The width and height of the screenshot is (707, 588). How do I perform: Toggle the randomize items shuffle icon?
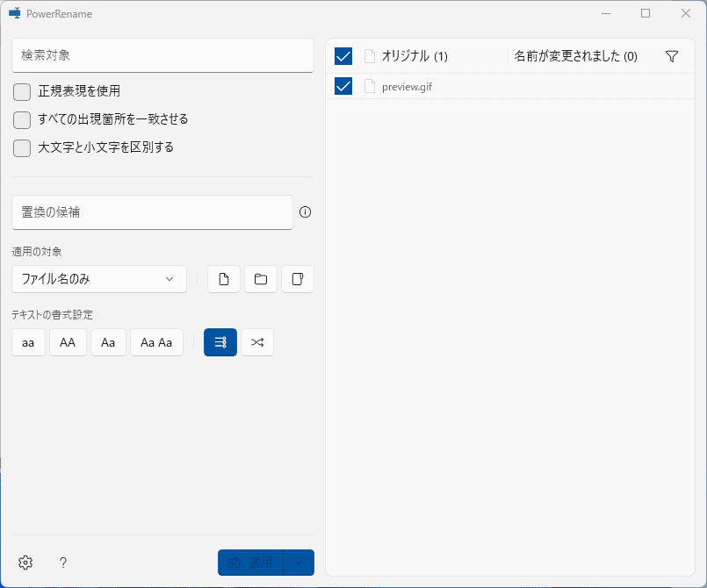(257, 342)
